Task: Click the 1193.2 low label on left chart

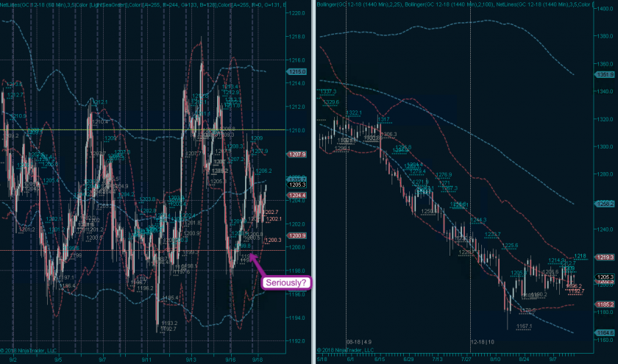Action: coord(169,324)
